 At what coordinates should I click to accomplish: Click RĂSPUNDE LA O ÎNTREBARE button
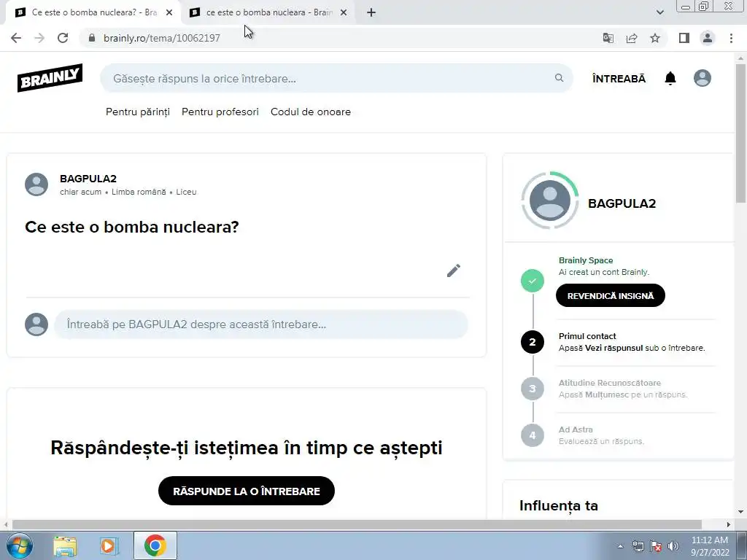(x=247, y=491)
